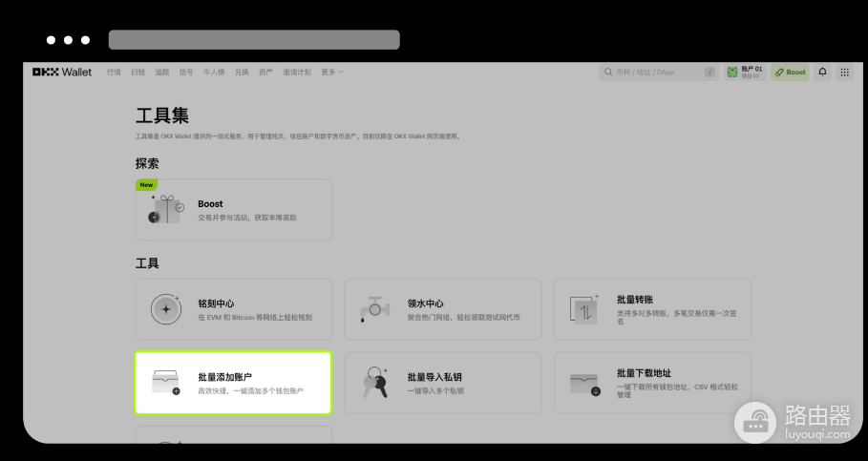Click the browser address bar

click(x=254, y=40)
